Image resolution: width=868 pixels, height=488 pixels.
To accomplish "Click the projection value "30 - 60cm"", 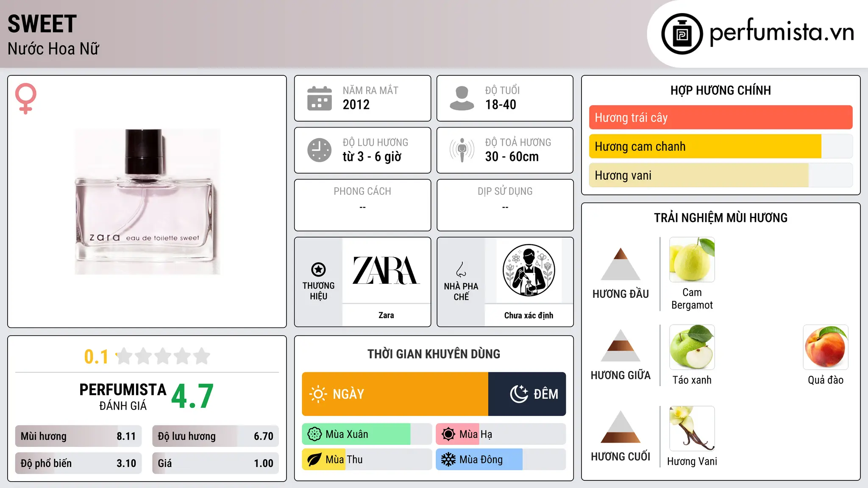I will coord(512,157).
